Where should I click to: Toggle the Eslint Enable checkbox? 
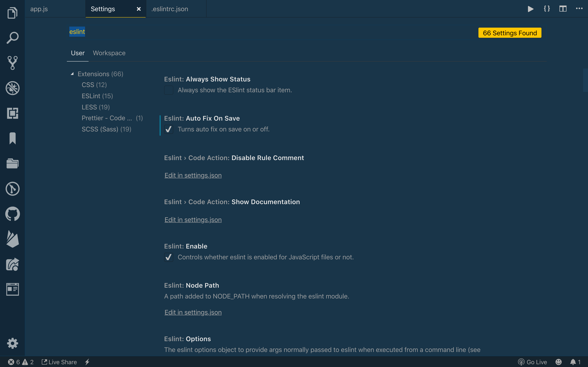point(169,257)
